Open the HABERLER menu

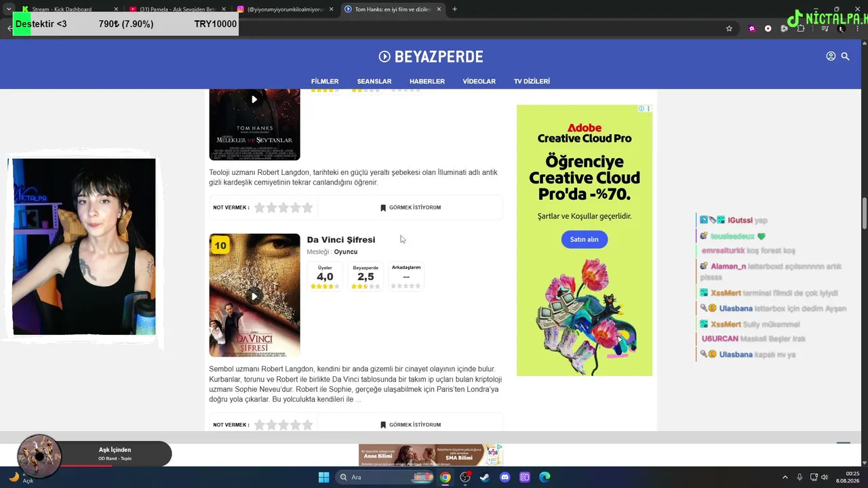[427, 81]
